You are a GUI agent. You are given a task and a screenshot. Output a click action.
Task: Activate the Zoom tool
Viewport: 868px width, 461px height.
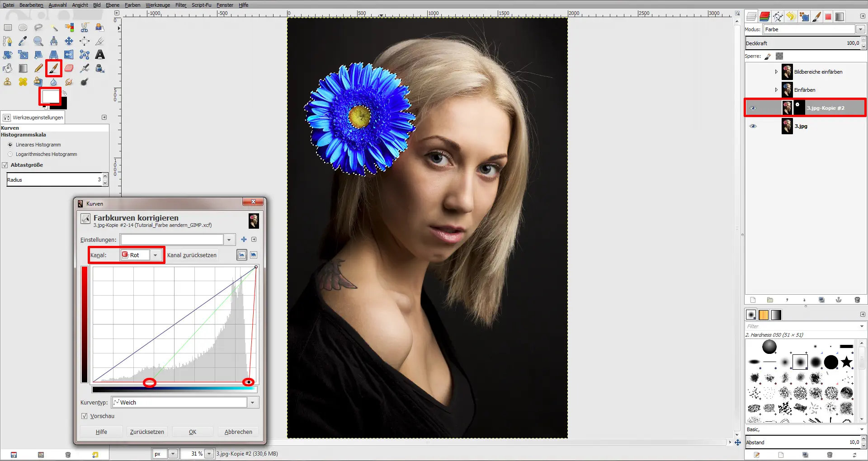tap(38, 41)
